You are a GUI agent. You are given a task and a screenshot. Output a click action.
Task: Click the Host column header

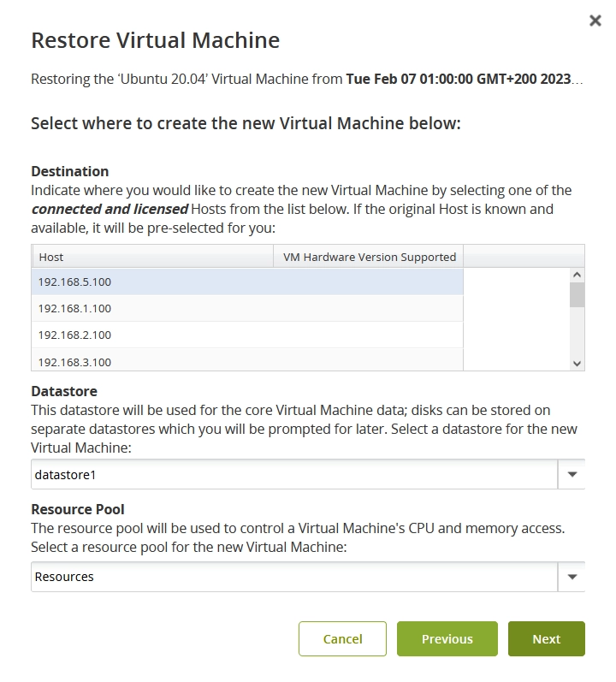click(x=152, y=257)
